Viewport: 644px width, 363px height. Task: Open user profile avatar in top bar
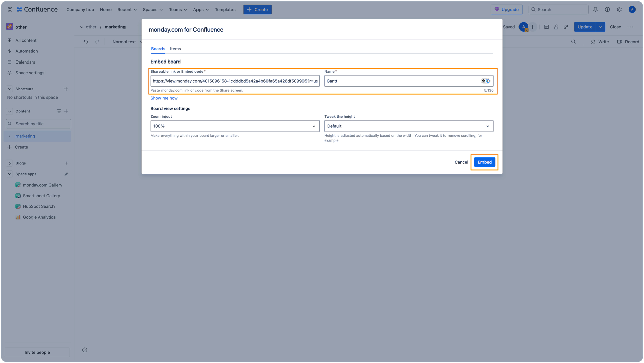pyautogui.click(x=632, y=9)
